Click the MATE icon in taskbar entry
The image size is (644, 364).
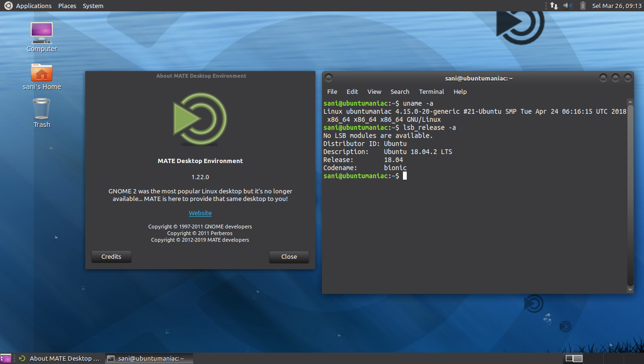click(22, 358)
